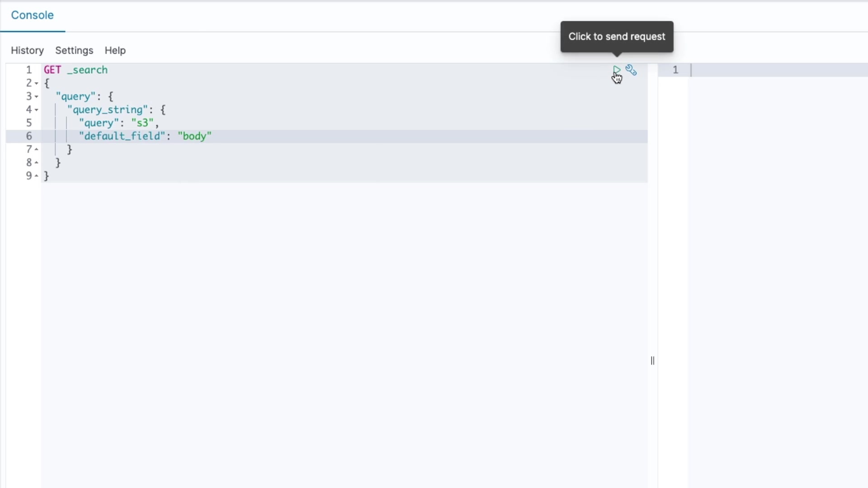Click the green send request play icon
The image size is (868, 488).
click(616, 70)
